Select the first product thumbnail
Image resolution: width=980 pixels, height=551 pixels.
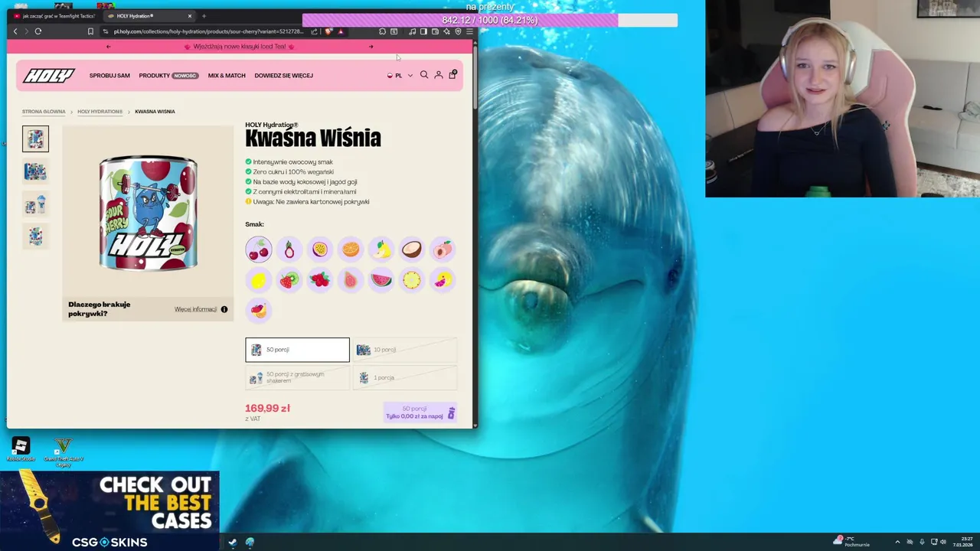coord(35,139)
